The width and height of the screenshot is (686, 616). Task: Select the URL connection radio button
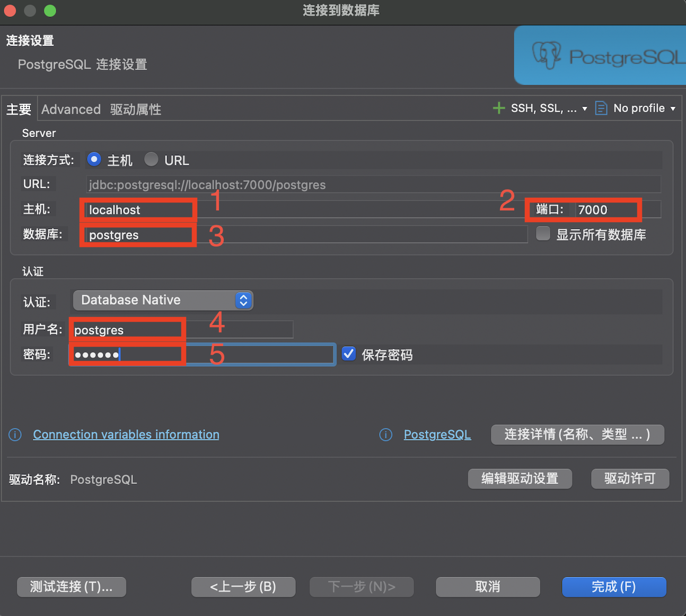pos(151,160)
